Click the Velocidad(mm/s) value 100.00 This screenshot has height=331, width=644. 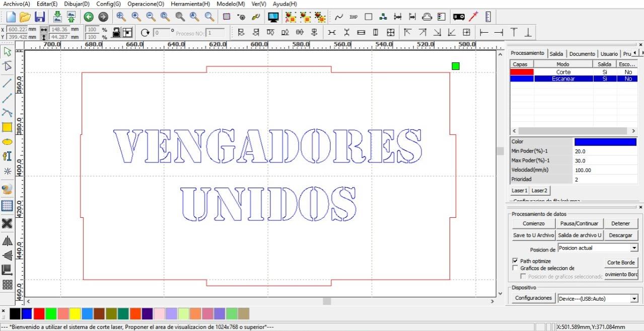tap(605, 170)
